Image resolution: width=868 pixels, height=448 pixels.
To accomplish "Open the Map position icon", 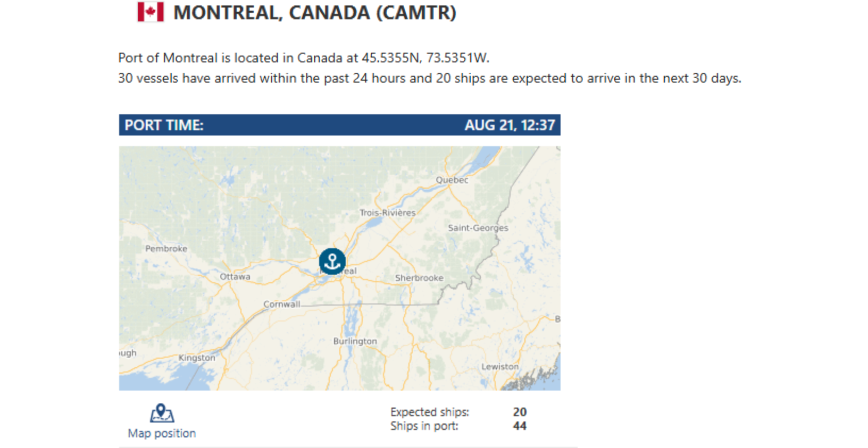I will (162, 413).
